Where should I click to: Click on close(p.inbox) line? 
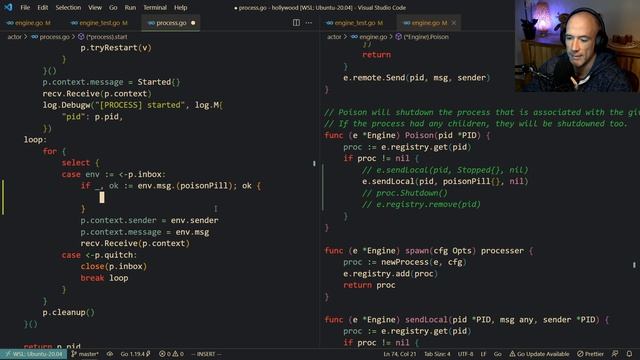click(113, 267)
